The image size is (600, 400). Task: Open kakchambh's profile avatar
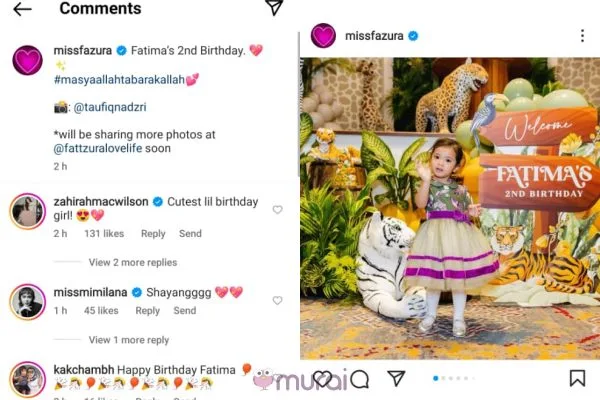28,379
